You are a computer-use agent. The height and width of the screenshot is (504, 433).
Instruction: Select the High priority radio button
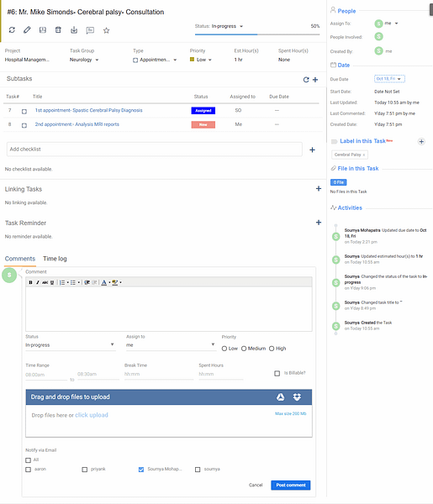point(272,349)
